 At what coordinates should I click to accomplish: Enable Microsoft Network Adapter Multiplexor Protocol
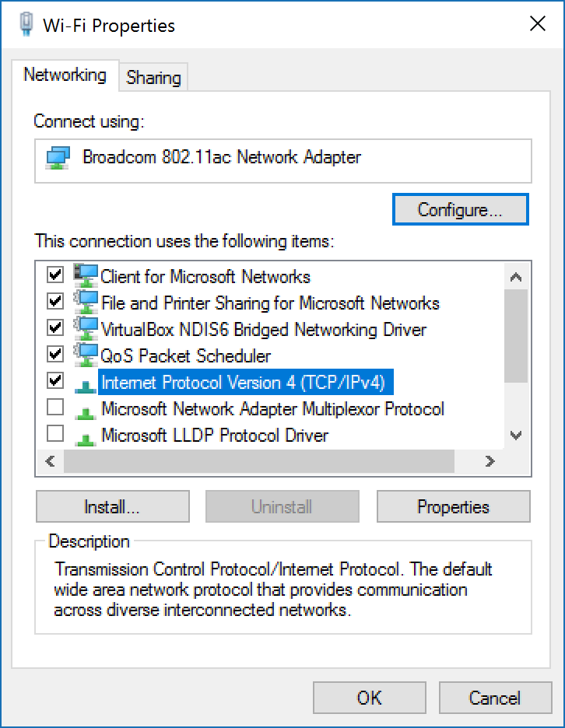tap(54, 408)
